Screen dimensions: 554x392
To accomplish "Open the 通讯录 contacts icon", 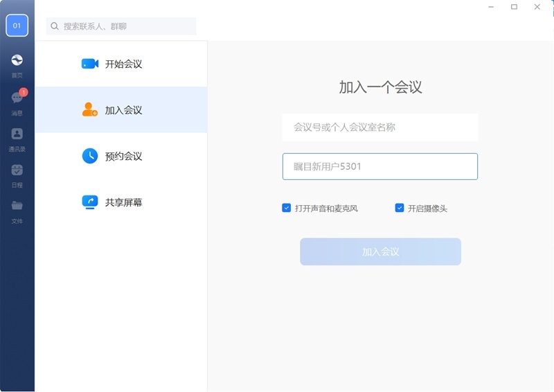I will [17, 134].
